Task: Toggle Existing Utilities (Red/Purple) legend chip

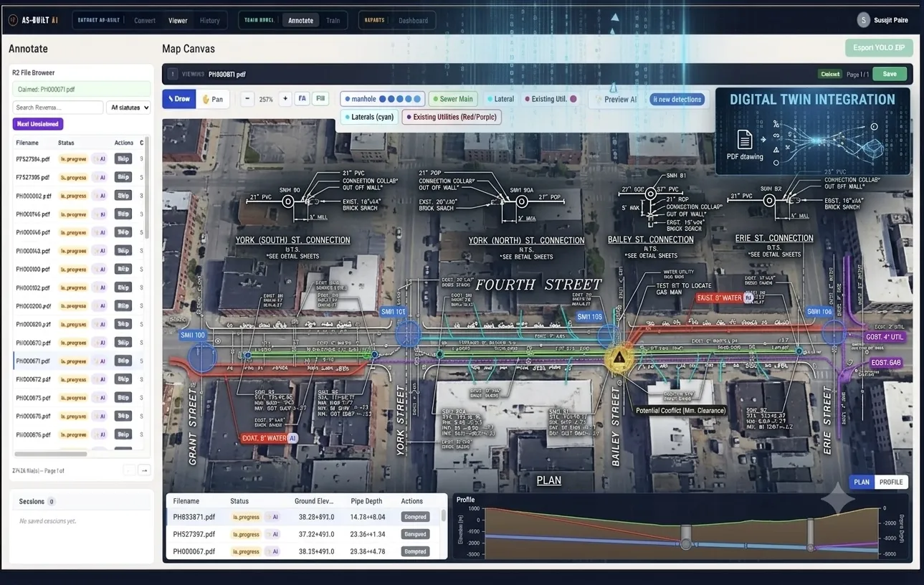Action: 451,117
